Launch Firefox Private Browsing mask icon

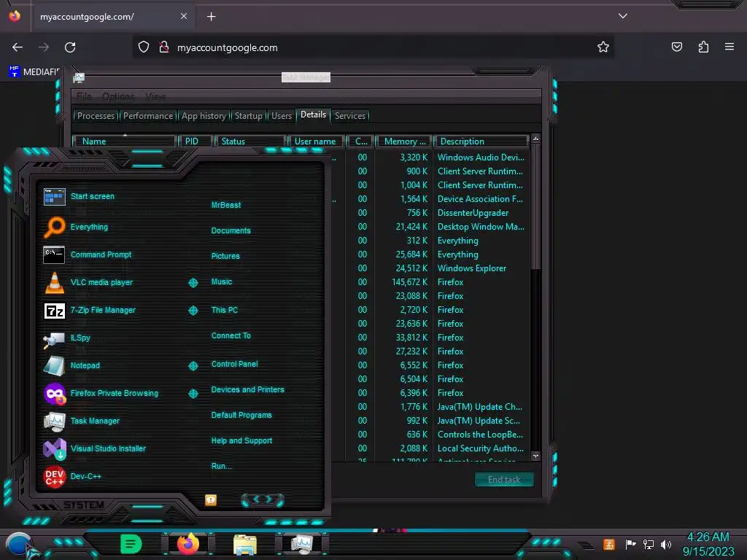(x=54, y=393)
